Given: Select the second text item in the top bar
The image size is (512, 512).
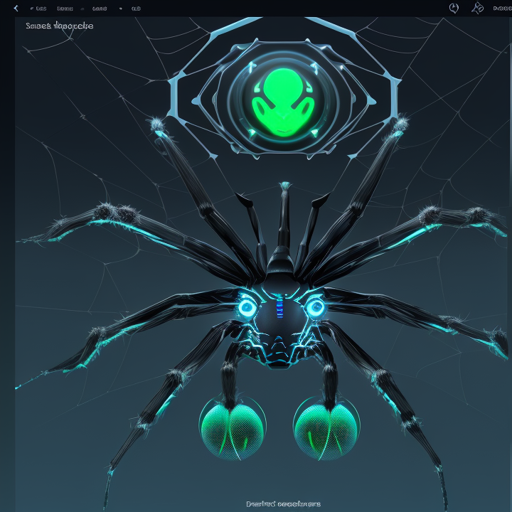Looking at the screenshot, I should 65,9.
